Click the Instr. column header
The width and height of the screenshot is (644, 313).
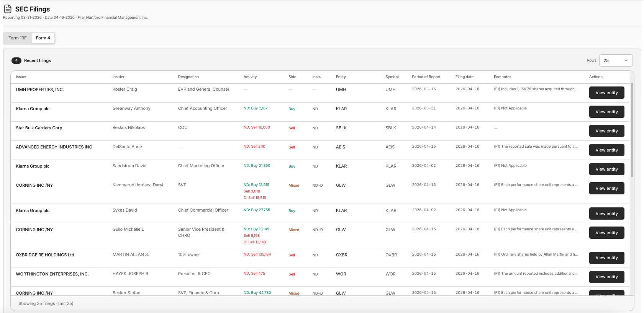(x=316, y=77)
